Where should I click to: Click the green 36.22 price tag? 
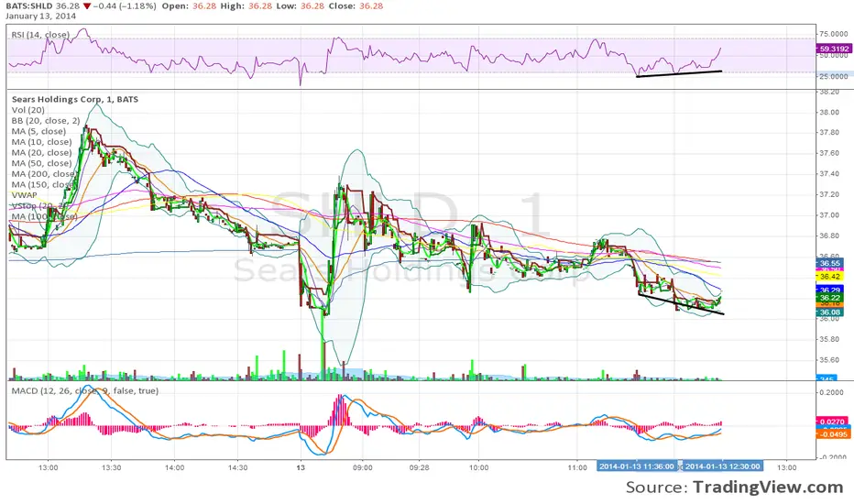coord(829,298)
